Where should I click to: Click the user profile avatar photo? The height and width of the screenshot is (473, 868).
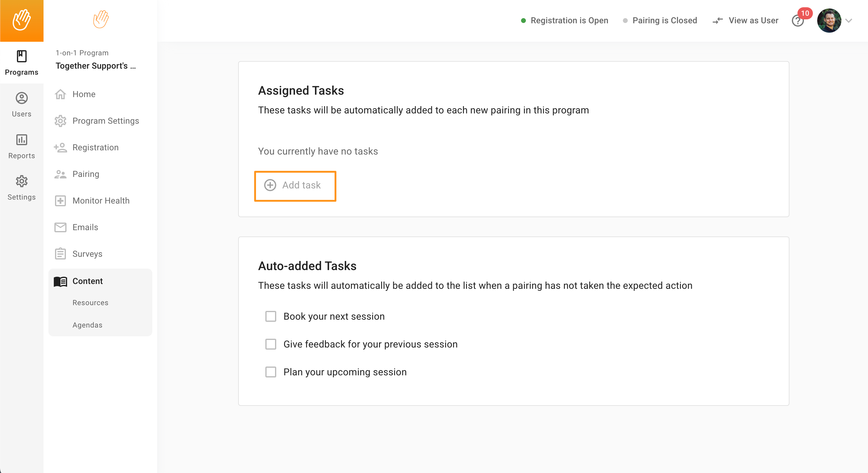pos(829,21)
